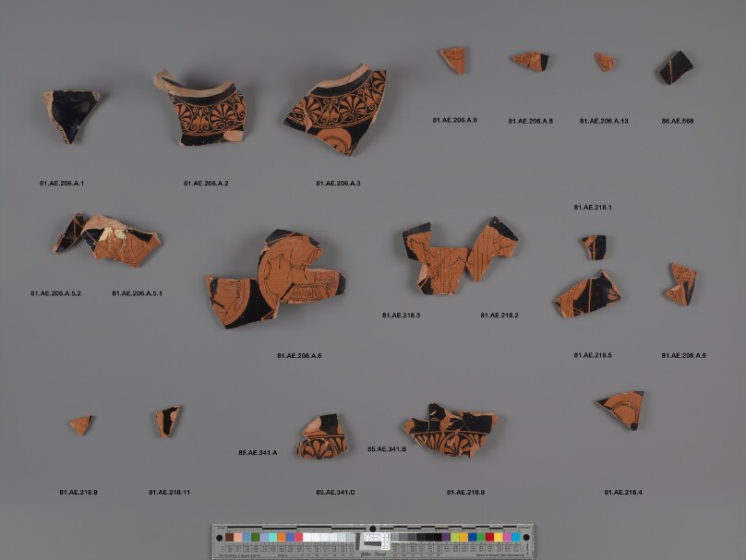The height and width of the screenshot is (560, 746).
Task: Click the label 81.AE.206.A.13
Action: (604, 121)
